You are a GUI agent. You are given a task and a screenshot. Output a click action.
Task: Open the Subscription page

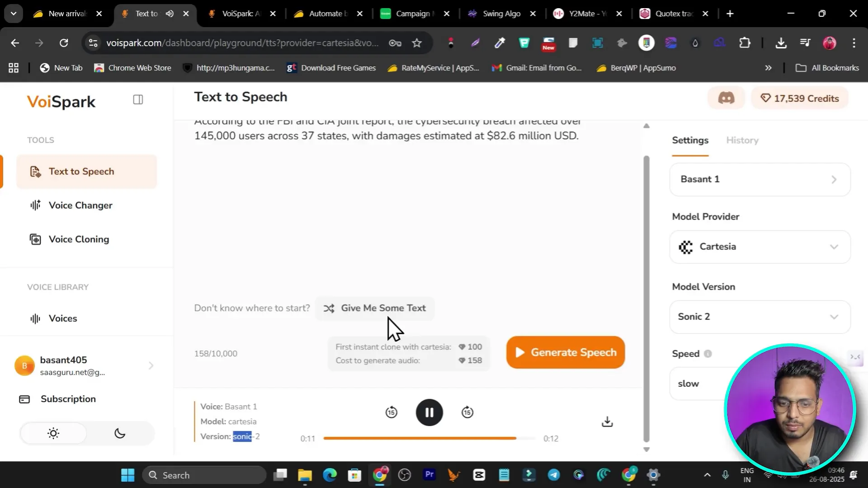point(68,399)
